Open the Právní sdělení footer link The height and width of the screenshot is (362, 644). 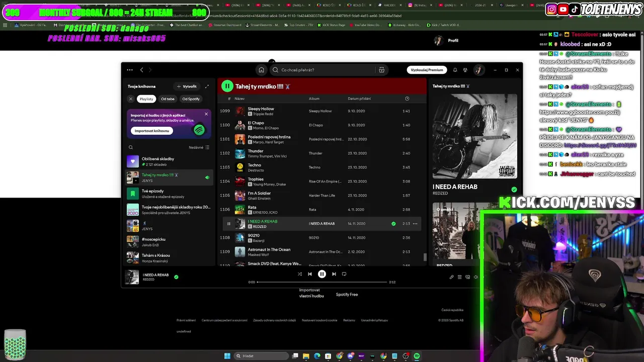pyautogui.click(x=186, y=320)
